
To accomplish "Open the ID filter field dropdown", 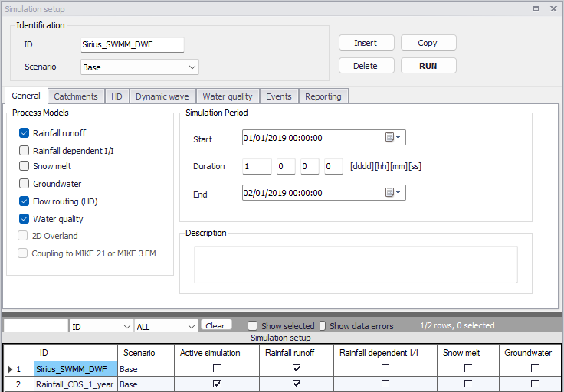I will point(100,326).
